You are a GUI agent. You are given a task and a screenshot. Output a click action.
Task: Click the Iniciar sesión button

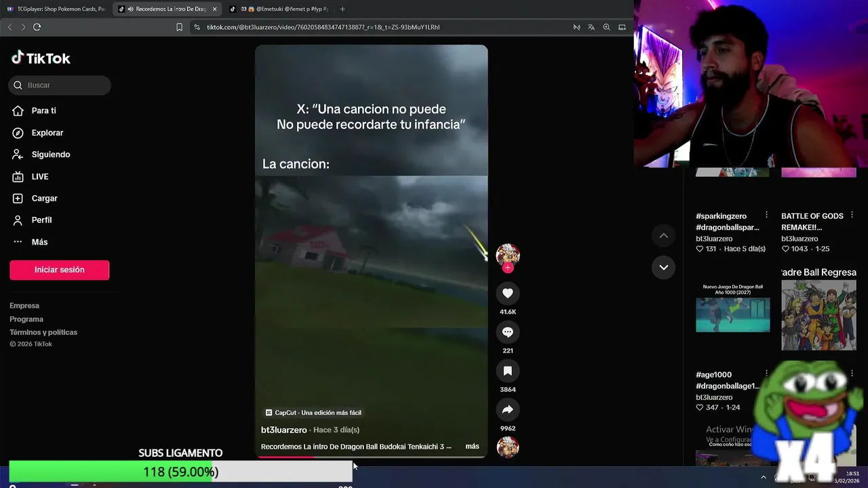point(59,270)
